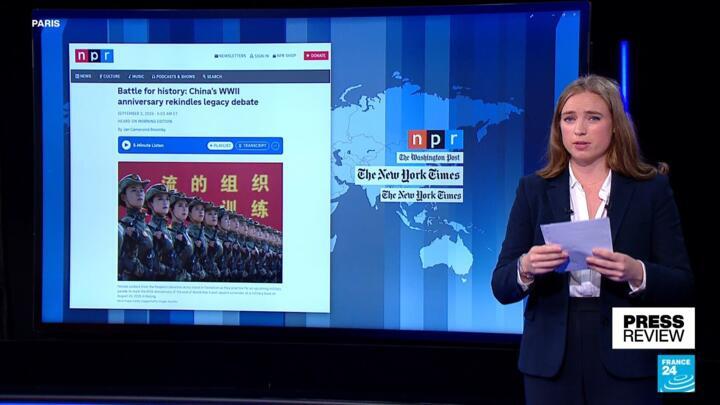Image resolution: width=720 pixels, height=405 pixels.
Task: Add the story to Playlist
Action: pos(219,145)
